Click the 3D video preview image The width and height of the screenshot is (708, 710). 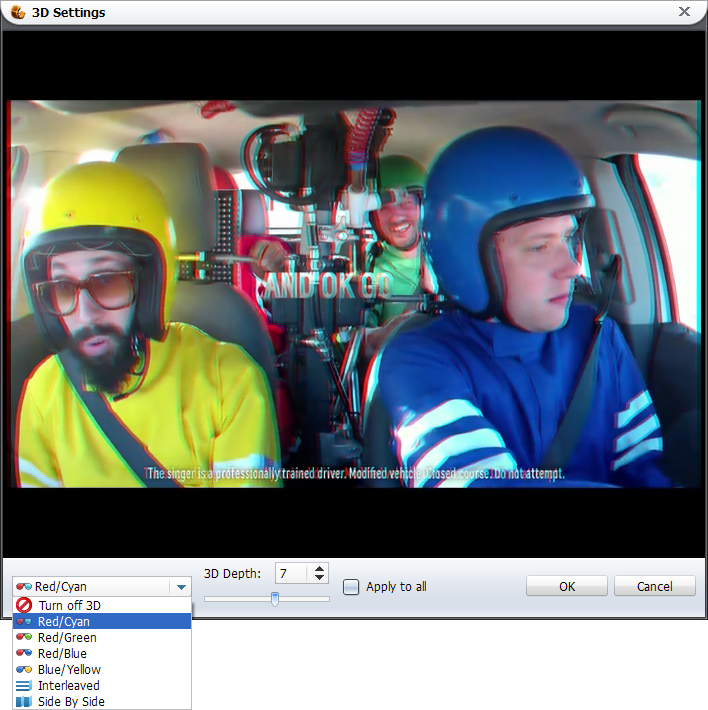point(354,294)
